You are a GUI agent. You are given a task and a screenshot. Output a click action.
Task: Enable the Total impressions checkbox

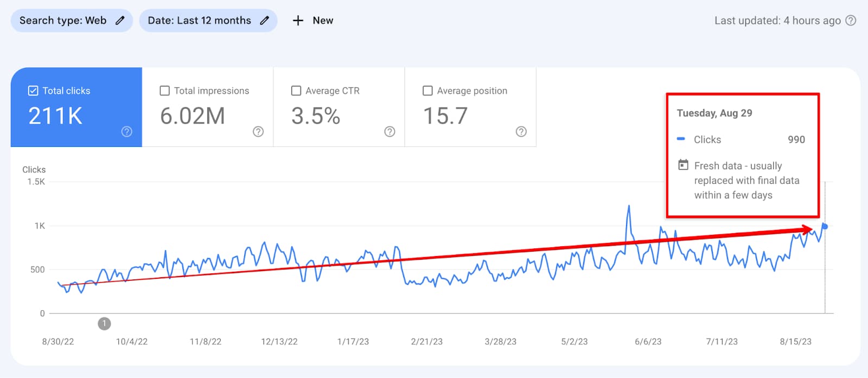(165, 91)
